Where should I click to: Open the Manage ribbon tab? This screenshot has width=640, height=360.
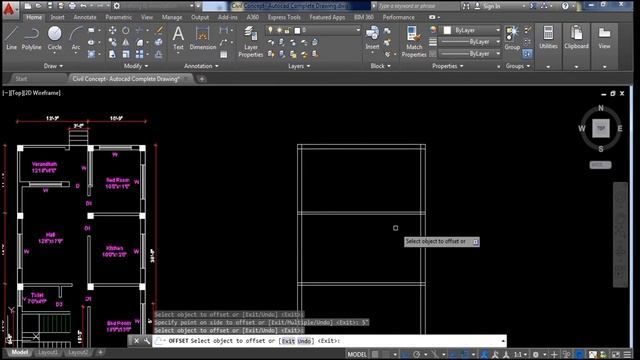[x=172, y=17]
